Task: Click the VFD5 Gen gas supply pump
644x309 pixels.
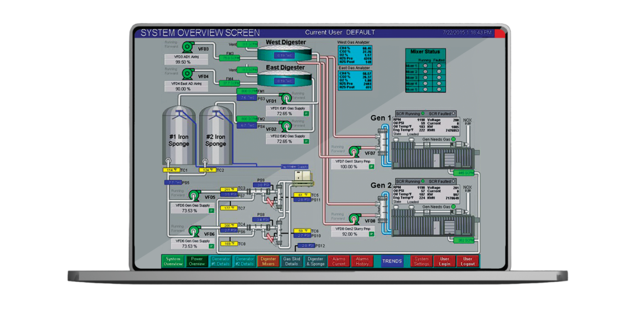Action: 194,195
